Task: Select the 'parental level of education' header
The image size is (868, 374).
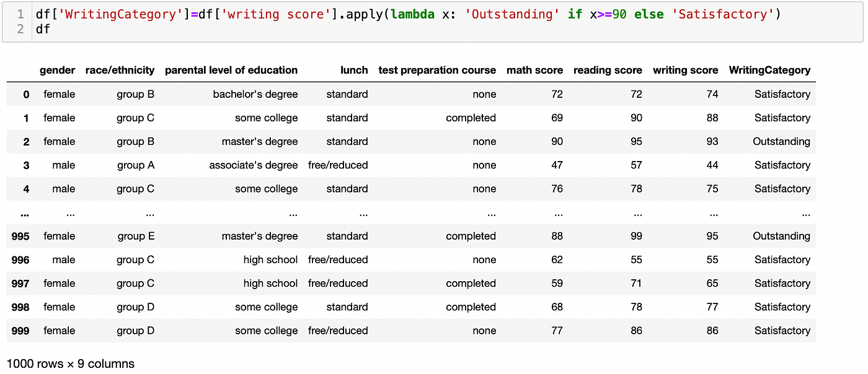Action: click(x=231, y=70)
